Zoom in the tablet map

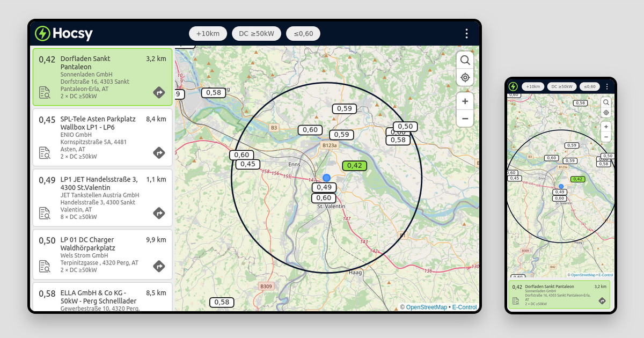point(465,101)
